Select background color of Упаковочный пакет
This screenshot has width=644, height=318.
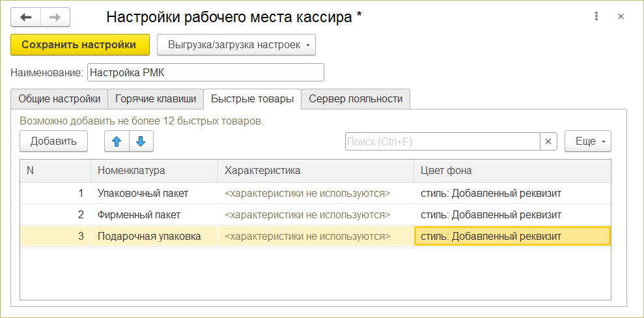pos(512,193)
